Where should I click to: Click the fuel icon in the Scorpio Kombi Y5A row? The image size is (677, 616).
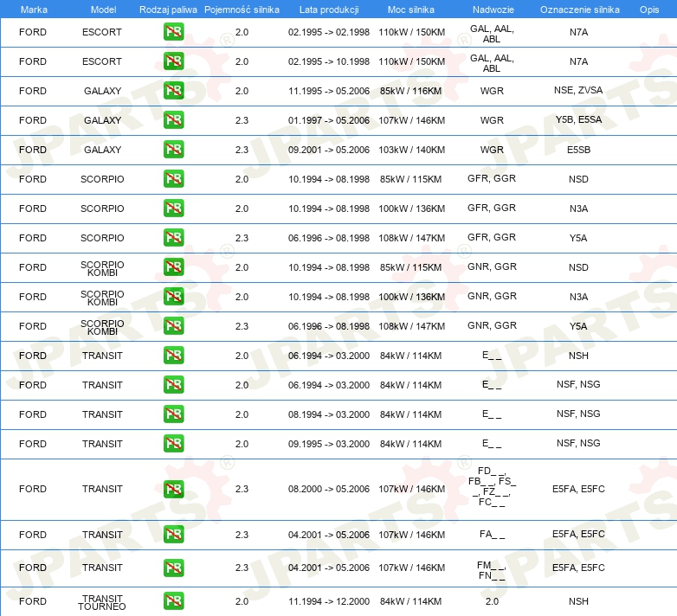pos(173,325)
